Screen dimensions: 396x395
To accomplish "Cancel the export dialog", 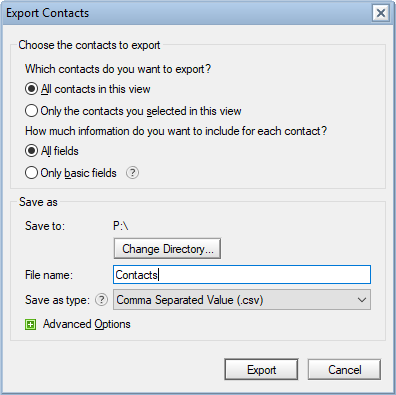I will pyautogui.click(x=344, y=370).
